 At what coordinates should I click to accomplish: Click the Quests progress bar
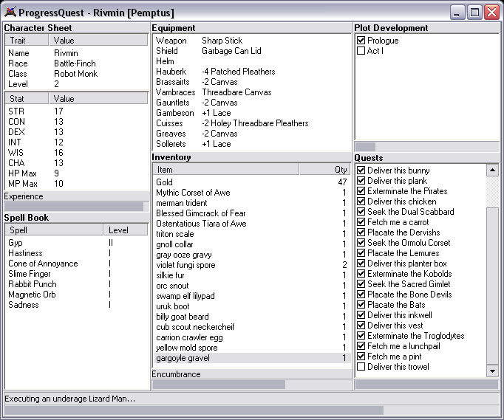(x=427, y=385)
